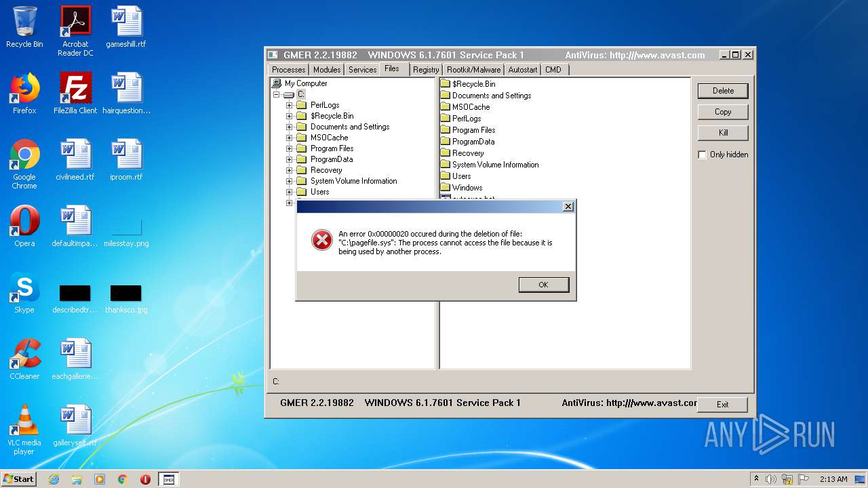
Task: Switch to the Modules tab
Action: coord(327,70)
